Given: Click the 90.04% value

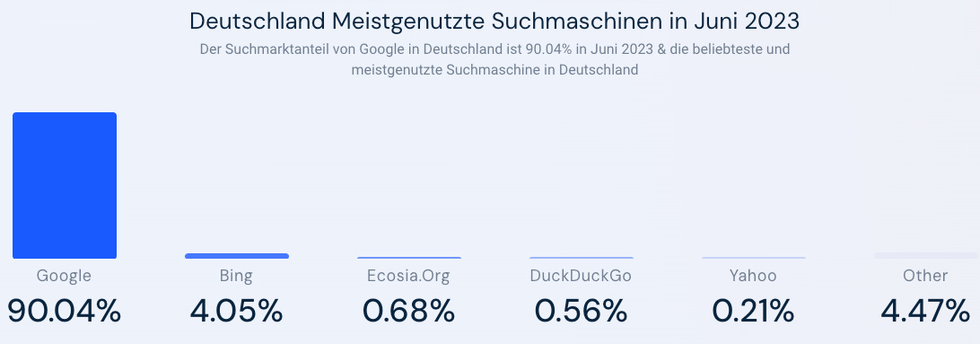Looking at the screenshot, I should point(64,311).
